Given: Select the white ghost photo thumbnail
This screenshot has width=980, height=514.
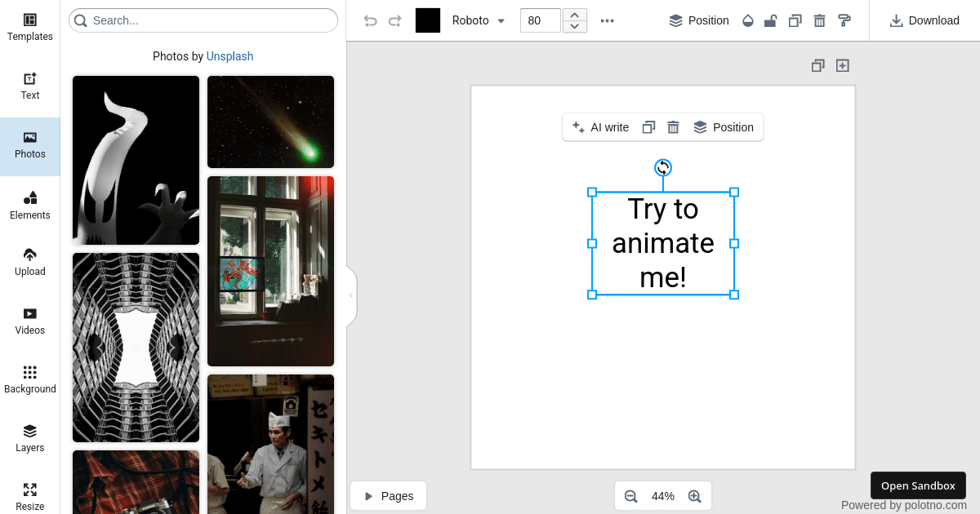Looking at the screenshot, I should pyautogui.click(x=136, y=160).
